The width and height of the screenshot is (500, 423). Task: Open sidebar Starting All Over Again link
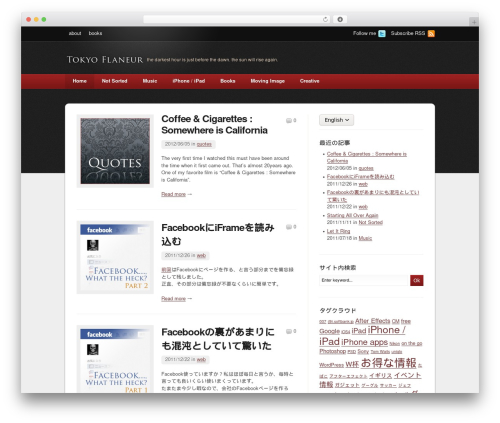[x=352, y=215]
